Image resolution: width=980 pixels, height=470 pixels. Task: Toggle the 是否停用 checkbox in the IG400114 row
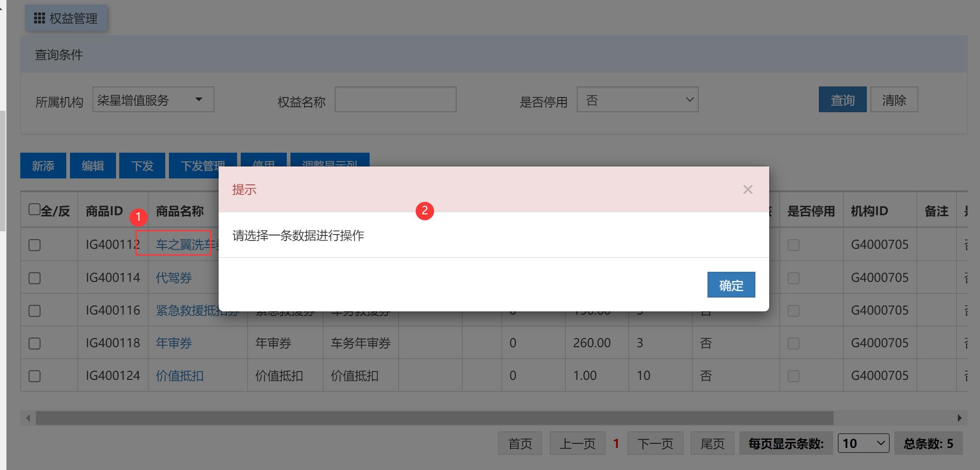(x=794, y=278)
